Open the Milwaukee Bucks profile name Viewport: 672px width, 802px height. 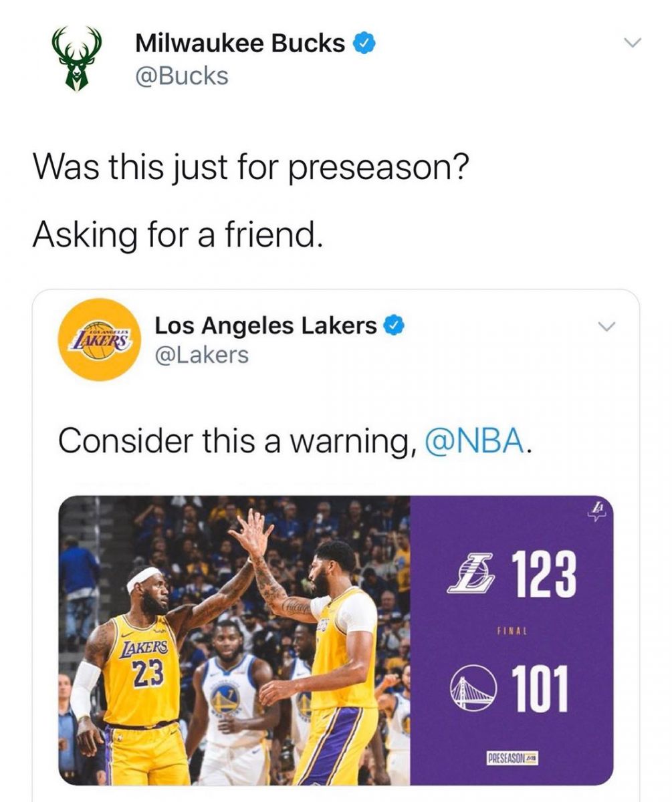pyautogui.click(x=240, y=44)
